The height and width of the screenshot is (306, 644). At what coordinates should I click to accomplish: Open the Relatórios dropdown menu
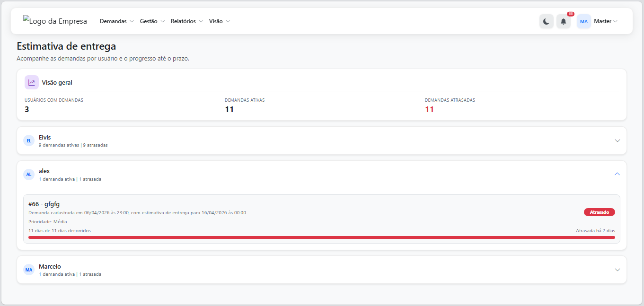pos(186,21)
